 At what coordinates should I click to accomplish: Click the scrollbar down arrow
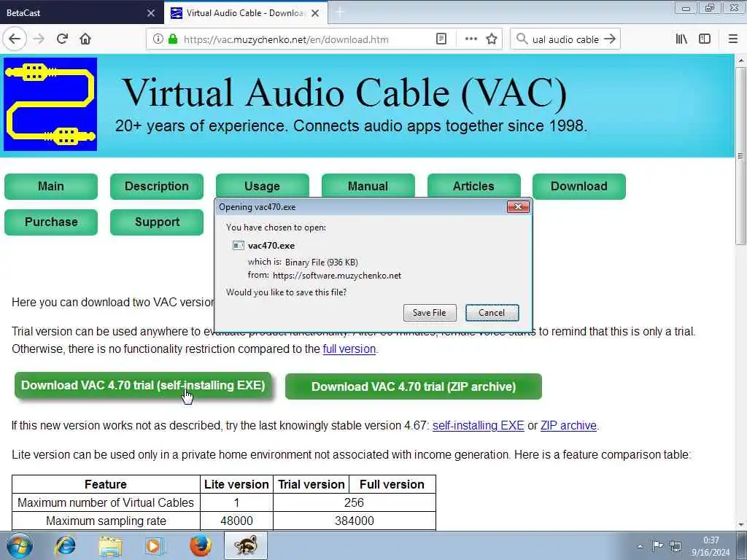coord(740,525)
